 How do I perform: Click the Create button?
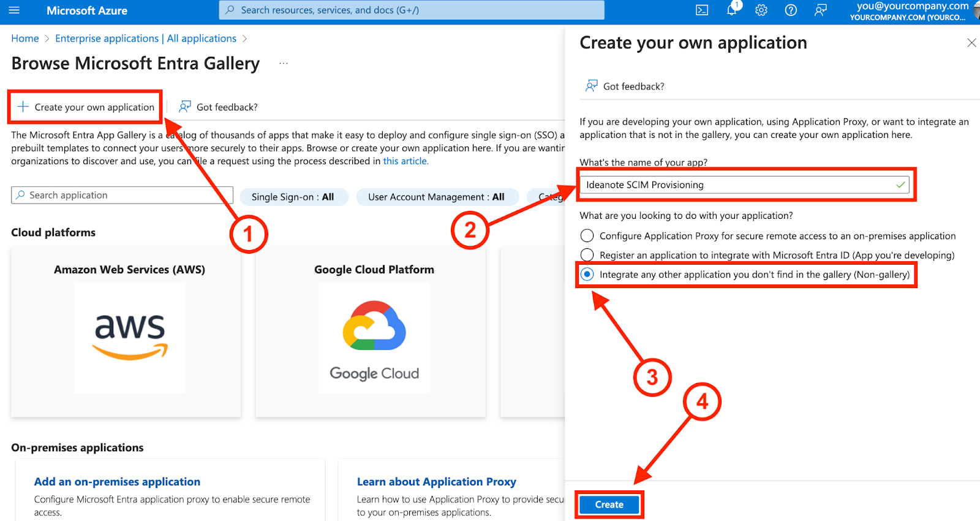pos(609,504)
